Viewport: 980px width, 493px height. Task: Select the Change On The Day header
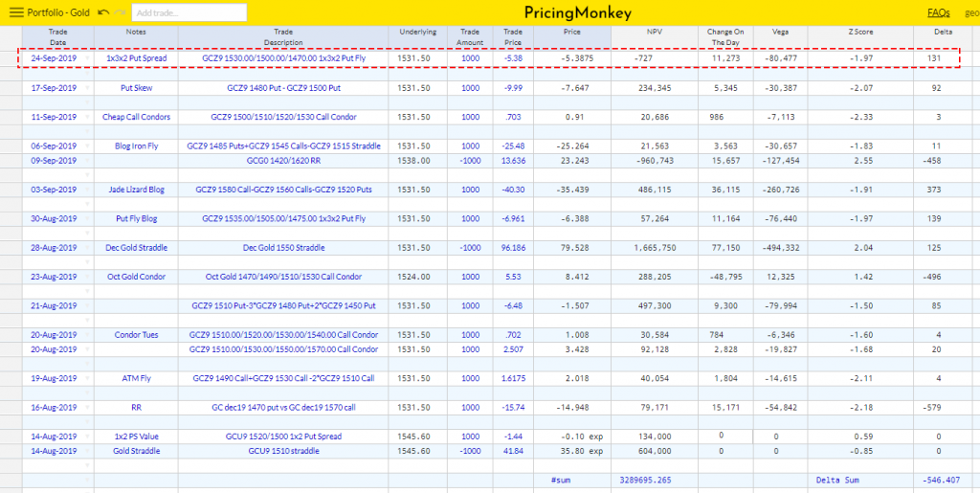[x=726, y=37]
